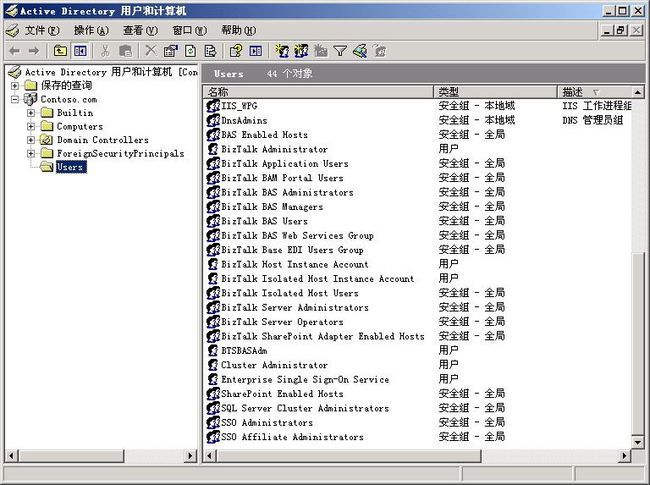Sort by the 描述 column header
650x485 pixels.
coord(594,92)
